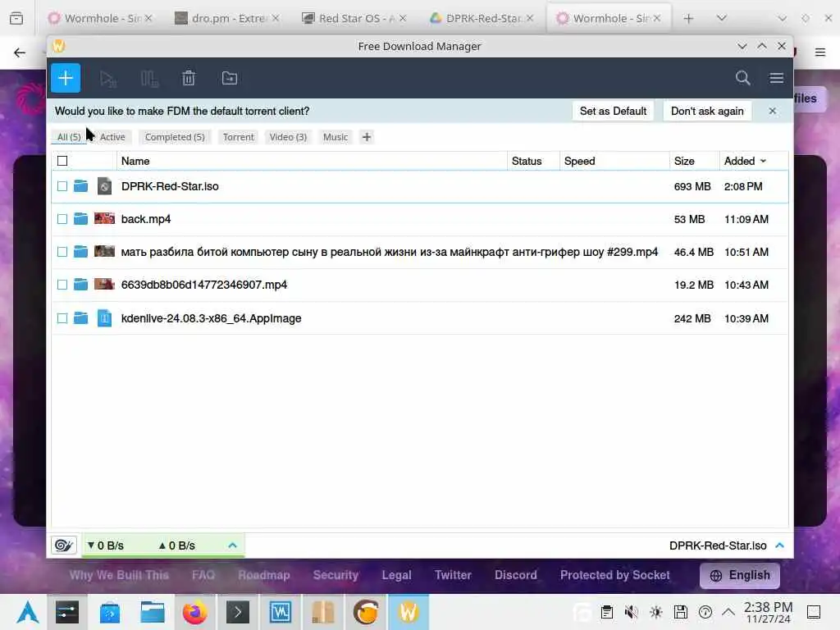
Task: Click the start downloads play icon
Action: click(x=108, y=79)
